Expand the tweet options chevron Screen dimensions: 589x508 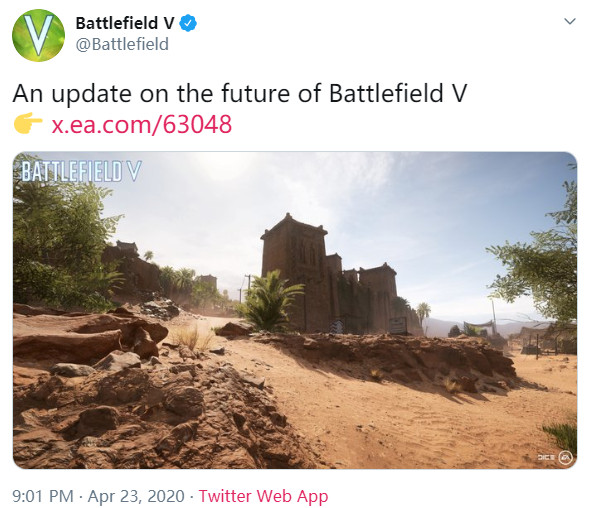(x=570, y=21)
